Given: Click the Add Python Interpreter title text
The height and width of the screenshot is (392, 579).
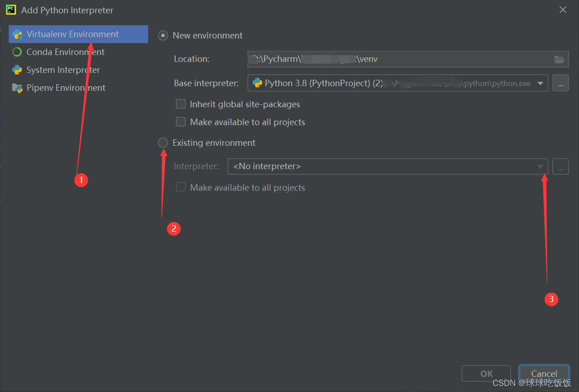Looking at the screenshot, I should coord(67,10).
